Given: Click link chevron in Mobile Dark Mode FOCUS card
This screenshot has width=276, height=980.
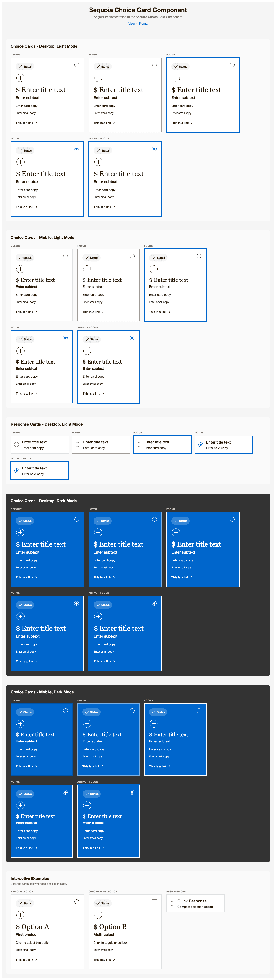Looking at the screenshot, I should (170, 767).
